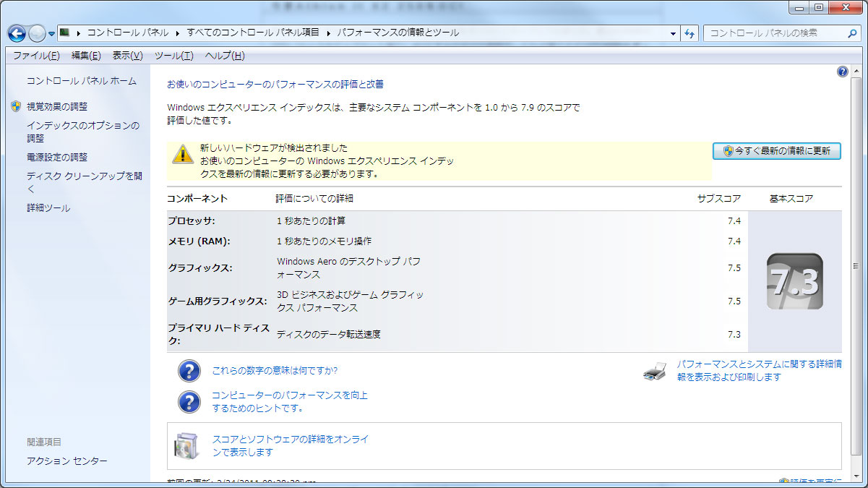Click すべてのコントロール パネル項目 breadcrumb
Viewport: 868px width, 488px height.
coord(253,33)
